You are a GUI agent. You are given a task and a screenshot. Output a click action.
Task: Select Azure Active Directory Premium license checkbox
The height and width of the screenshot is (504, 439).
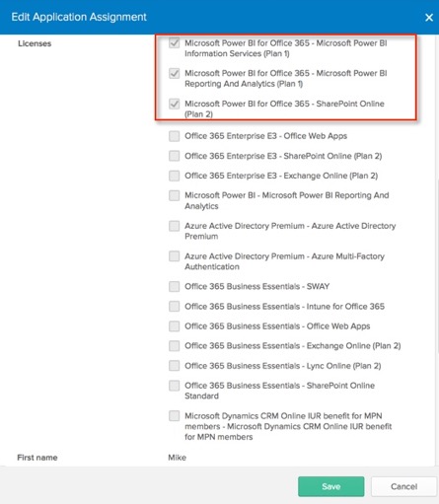pos(175,226)
